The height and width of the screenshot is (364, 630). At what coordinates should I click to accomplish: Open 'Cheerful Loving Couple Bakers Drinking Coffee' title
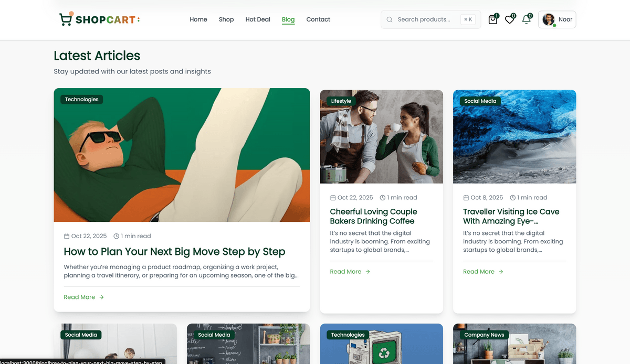pyautogui.click(x=373, y=216)
